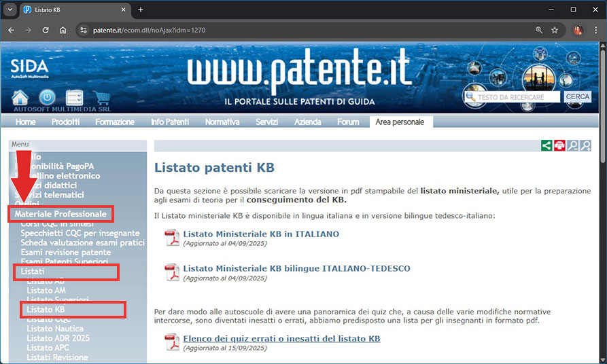This screenshot has width=607, height=364.
Task: Open the browser tab search dropdown
Action: click(x=10, y=10)
